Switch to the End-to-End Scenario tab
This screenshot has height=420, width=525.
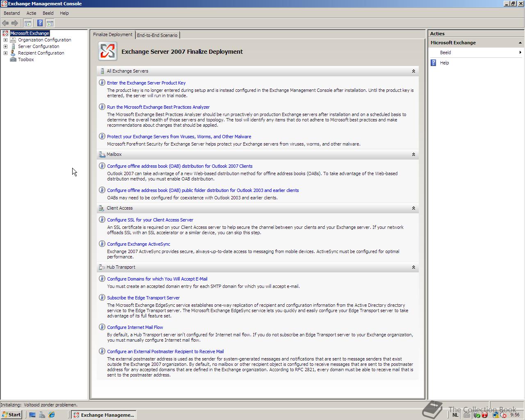tap(157, 35)
